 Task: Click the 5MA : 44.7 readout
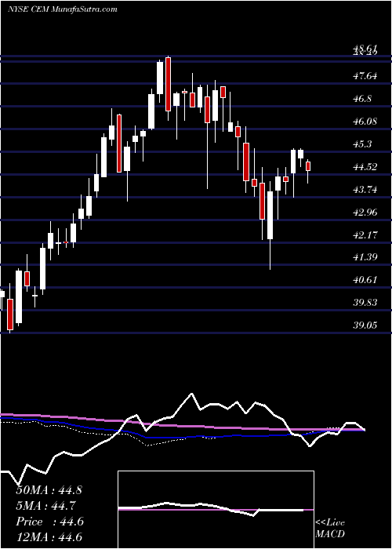(x=46, y=506)
